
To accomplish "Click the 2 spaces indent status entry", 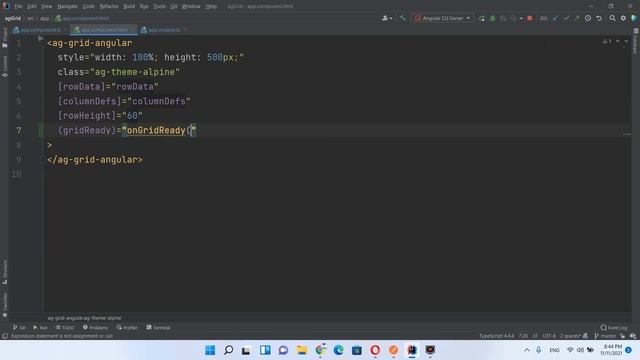I will [570, 336].
